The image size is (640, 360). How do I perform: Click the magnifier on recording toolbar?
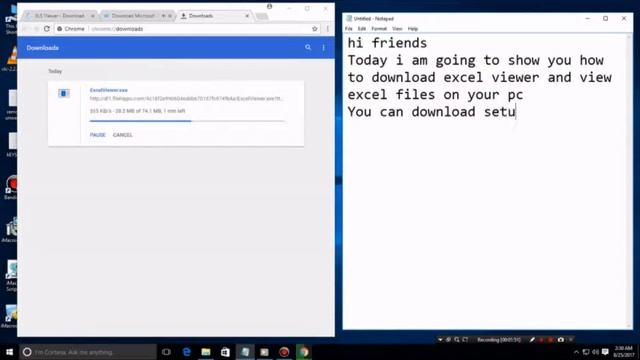tap(457, 340)
